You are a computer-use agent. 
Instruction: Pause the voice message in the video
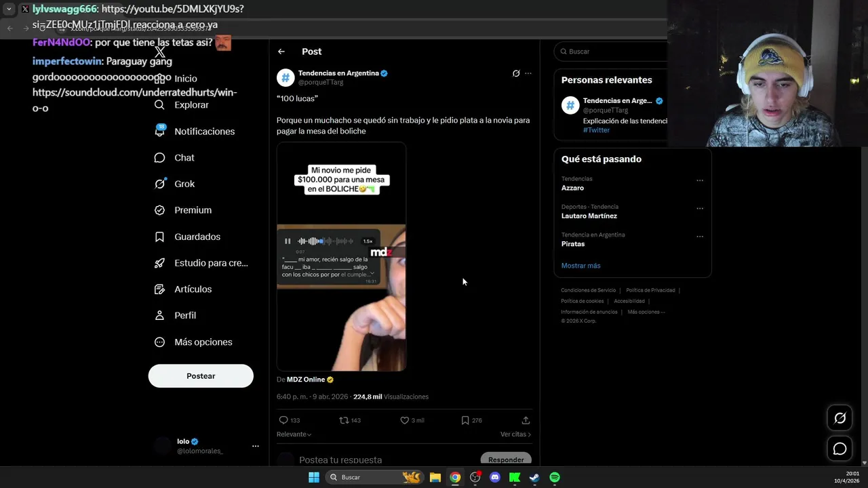[x=288, y=241]
